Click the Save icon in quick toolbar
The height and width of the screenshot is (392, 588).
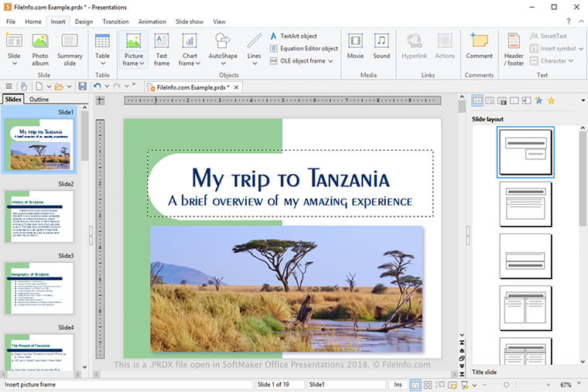[x=80, y=86]
